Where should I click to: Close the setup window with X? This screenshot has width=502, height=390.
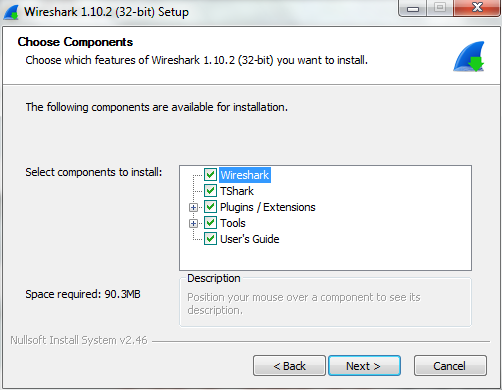(477, 8)
